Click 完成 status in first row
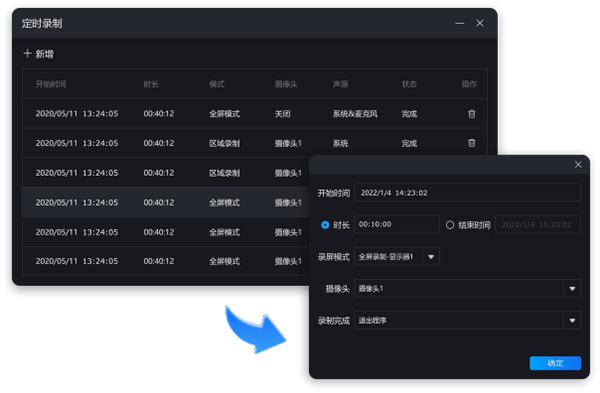The image size is (600, 393). coord(409,114)
